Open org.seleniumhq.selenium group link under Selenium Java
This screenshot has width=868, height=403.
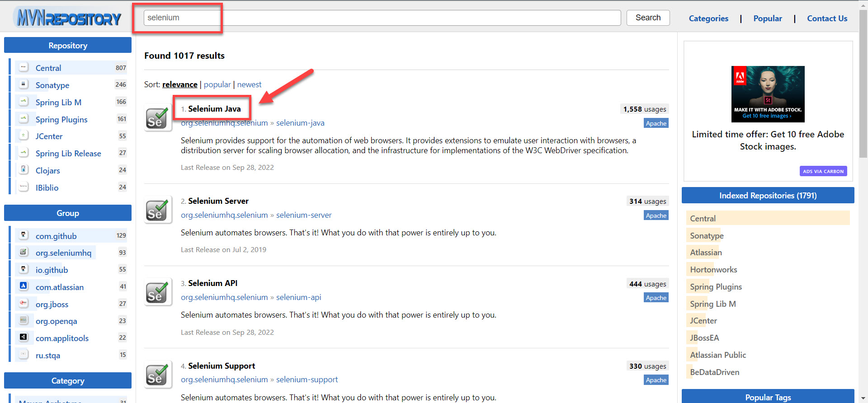[224, 123]
